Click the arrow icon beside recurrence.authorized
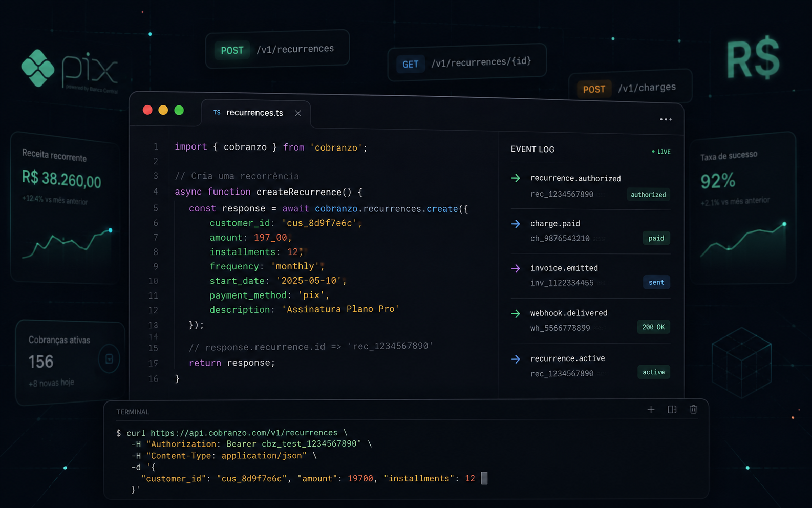Image resolution: width=812 pixels, height=508 pixels. [516, 178]
